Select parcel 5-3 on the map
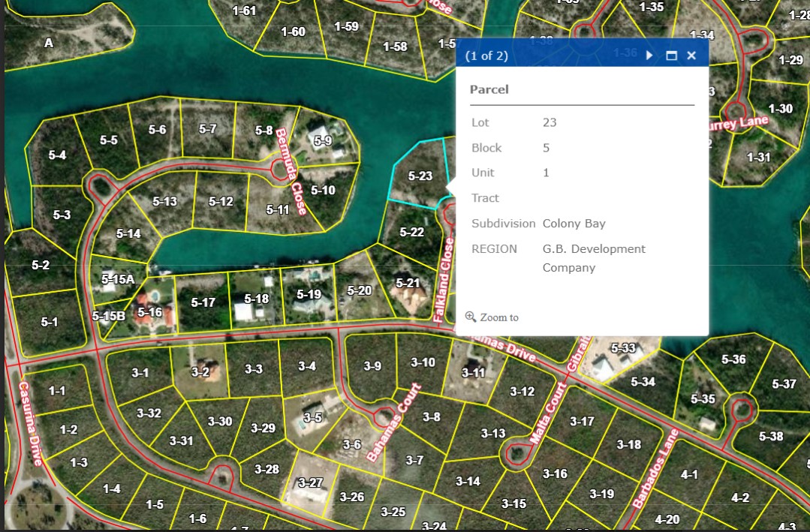Viewport: 810px width, 532px height. point(62,215)
